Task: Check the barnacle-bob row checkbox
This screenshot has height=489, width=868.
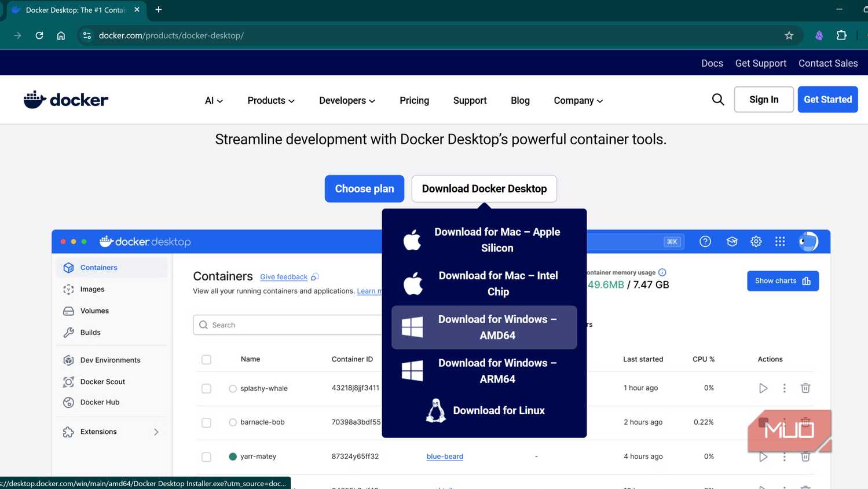Action: click(206, 422)
